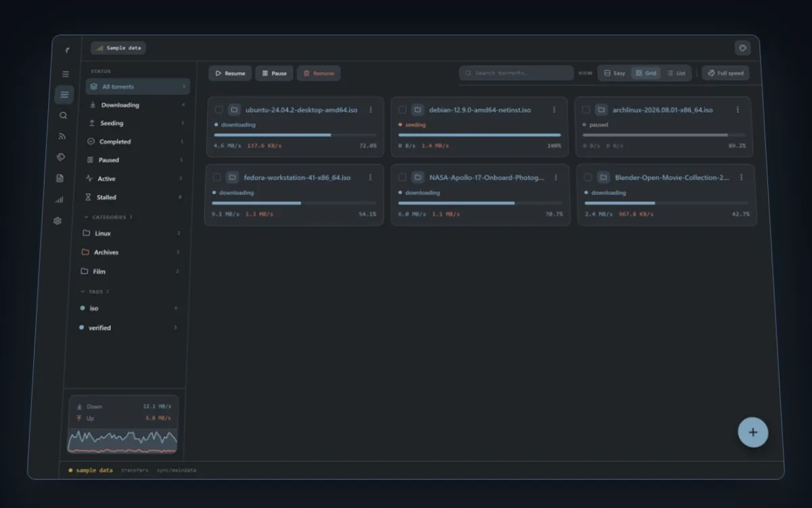The image size is (812, 508).
Task: Select the waves transfers icon in left rail
Action: (64, 95)
